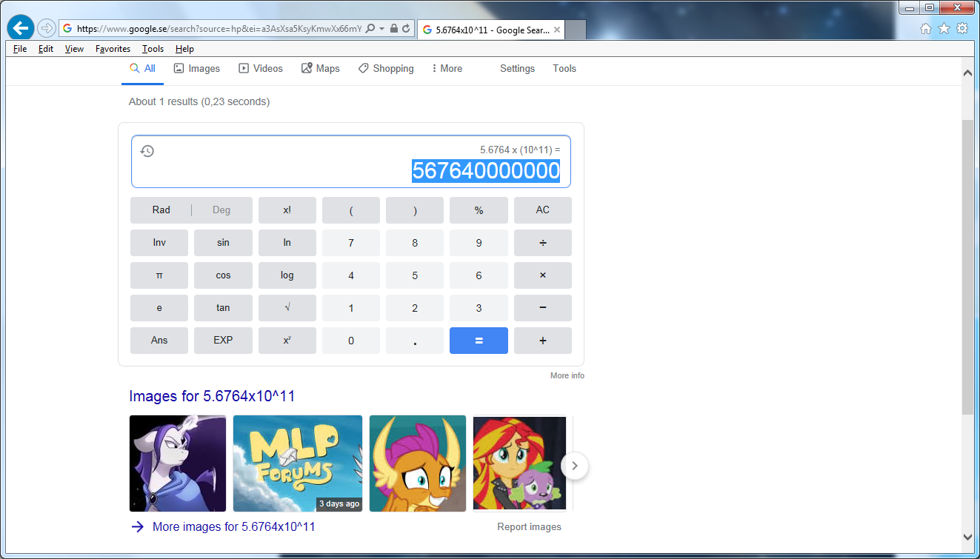
Task: Click the division key
Action: point(543,243)
